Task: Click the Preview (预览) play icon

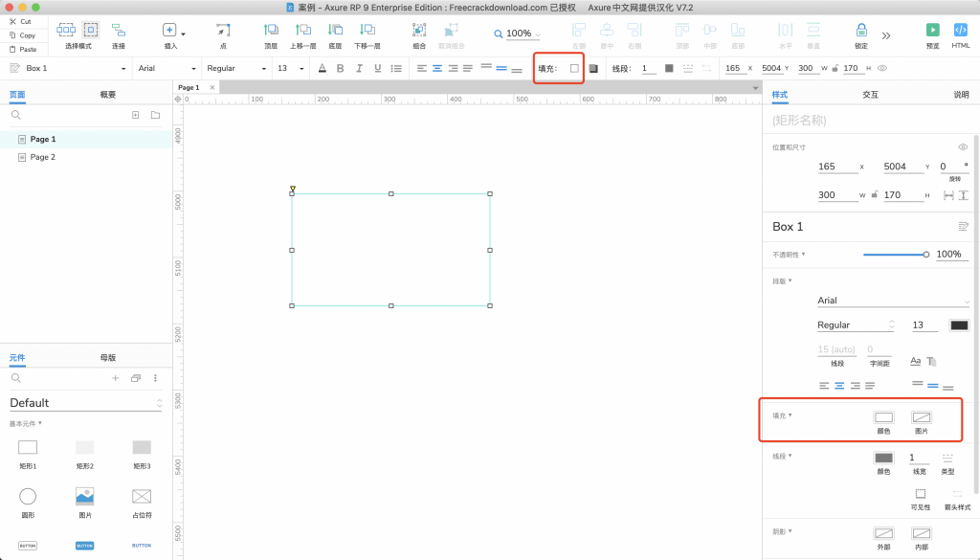Action: point(932,31)
